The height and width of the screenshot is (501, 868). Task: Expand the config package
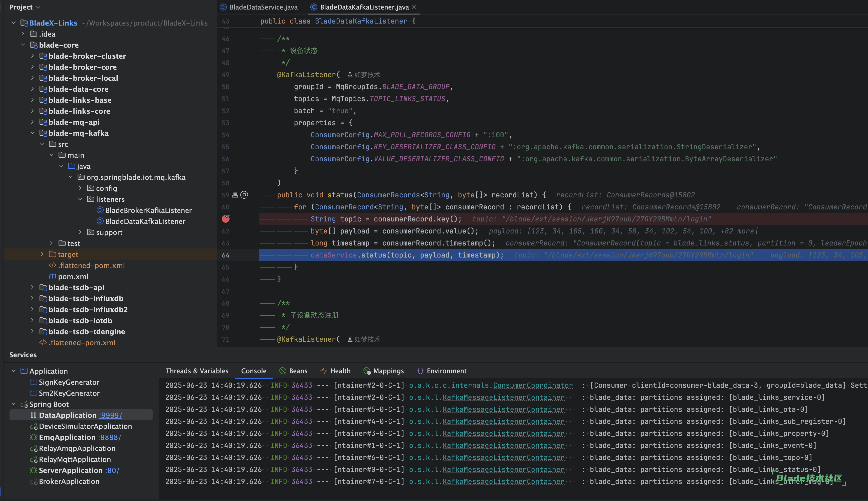[80, 188]
